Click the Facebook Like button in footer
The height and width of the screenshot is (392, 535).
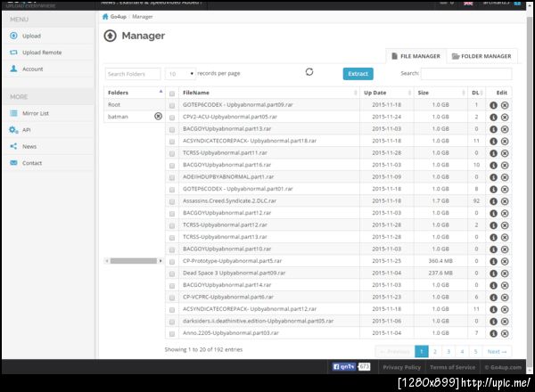(344, 367)
